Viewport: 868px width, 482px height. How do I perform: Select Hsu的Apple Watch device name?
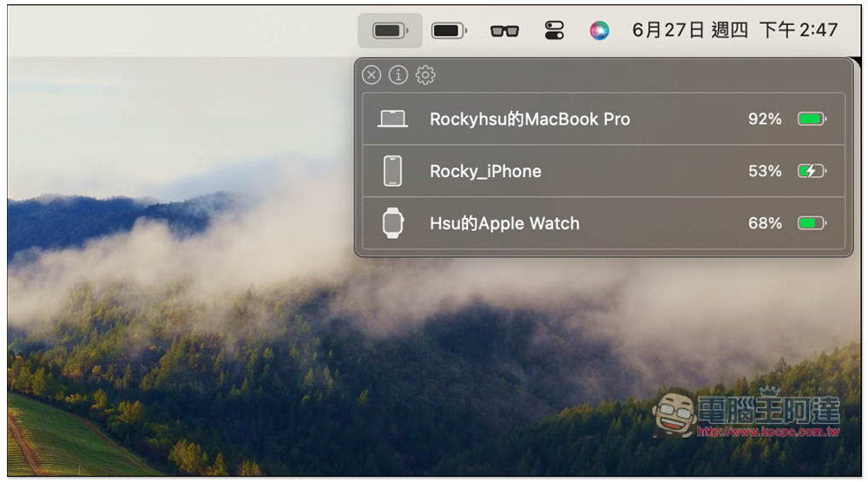504,223
